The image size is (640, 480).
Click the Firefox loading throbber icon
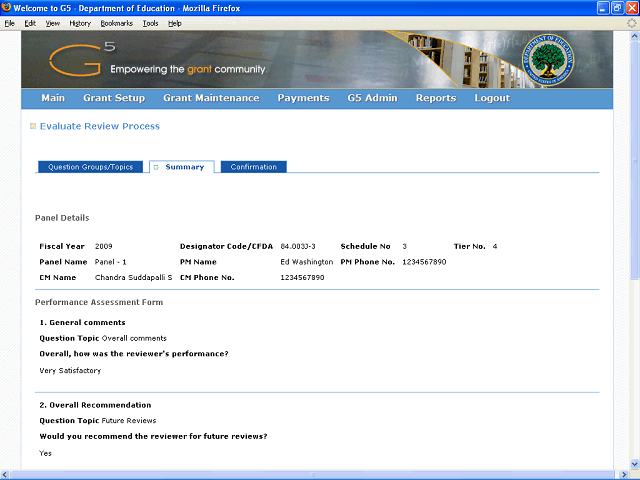coord(631,23)
